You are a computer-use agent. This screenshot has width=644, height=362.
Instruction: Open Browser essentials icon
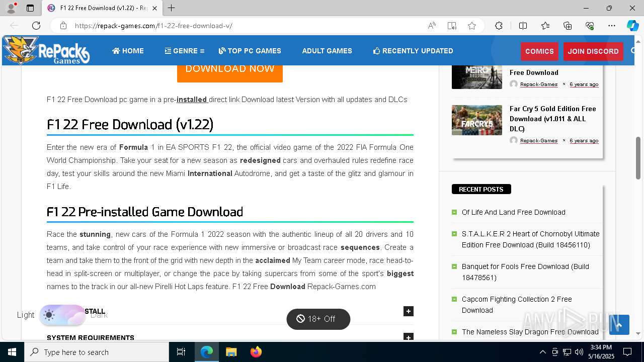[x=590, y=26]
